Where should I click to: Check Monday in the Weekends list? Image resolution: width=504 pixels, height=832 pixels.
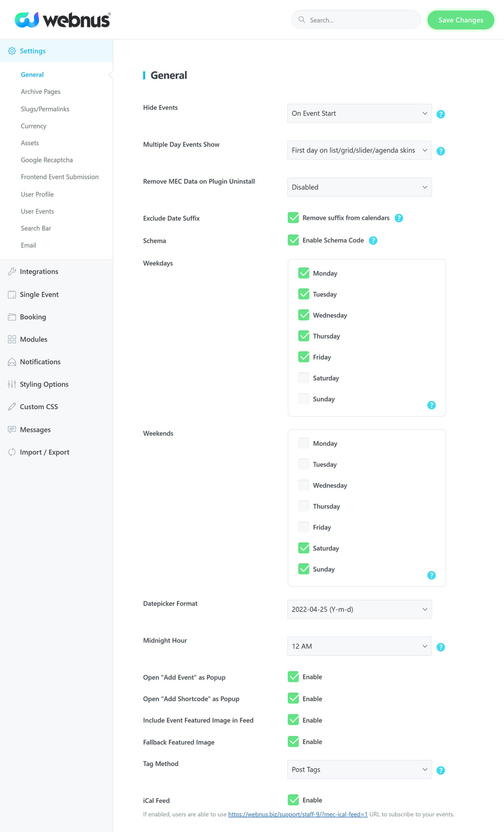(x=304, y=443)
